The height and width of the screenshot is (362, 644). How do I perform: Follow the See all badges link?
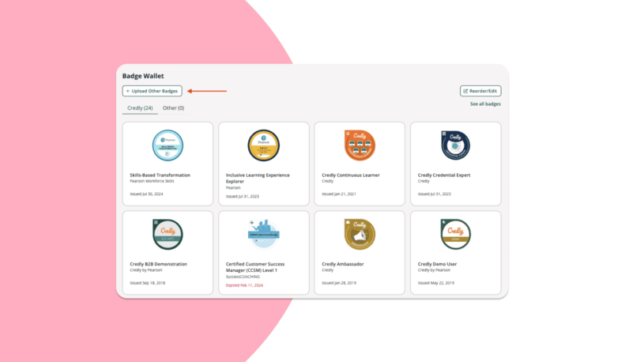coord(485,104)
